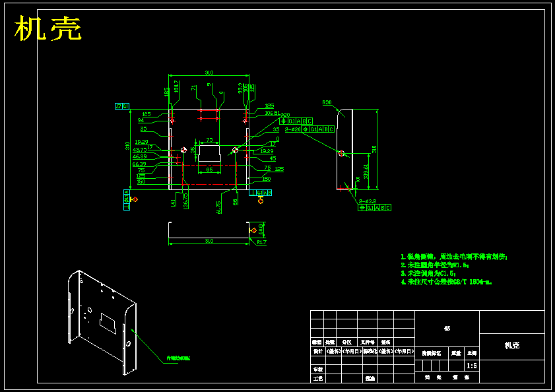The height and width of the screenshot is (392, 555).
Task: Select the position tolerance frame under ø20
Action: pos(296,121)
